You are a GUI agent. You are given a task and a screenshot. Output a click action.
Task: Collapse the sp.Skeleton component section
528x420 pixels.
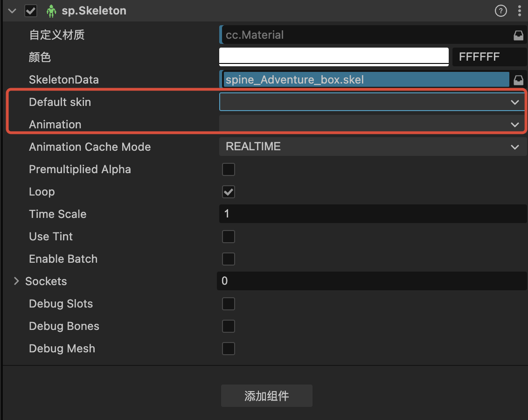13,11
